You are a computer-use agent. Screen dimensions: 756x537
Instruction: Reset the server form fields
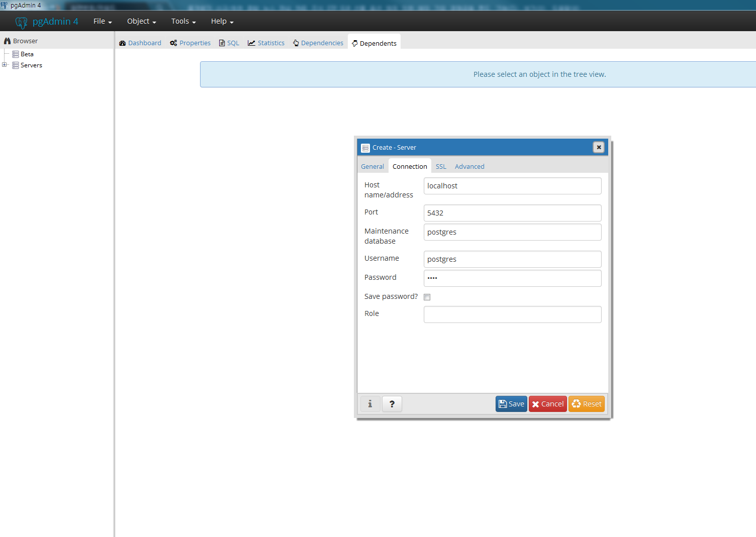(x=586, y=404)
